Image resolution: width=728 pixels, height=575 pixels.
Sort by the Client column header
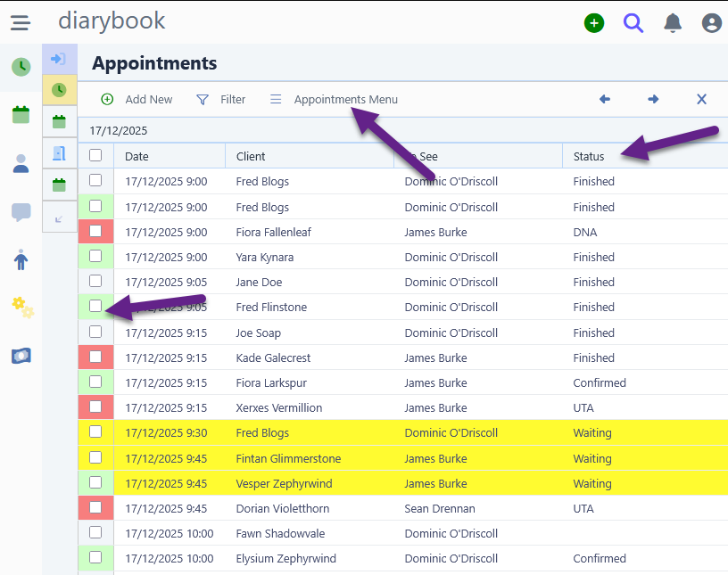pos(251,156)
